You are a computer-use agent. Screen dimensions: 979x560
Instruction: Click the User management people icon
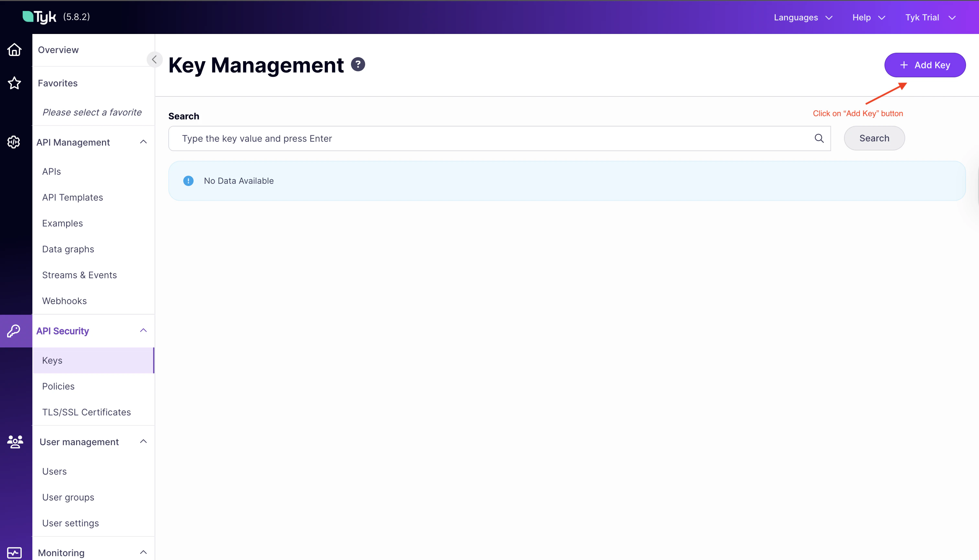click(x=15, y=442)
